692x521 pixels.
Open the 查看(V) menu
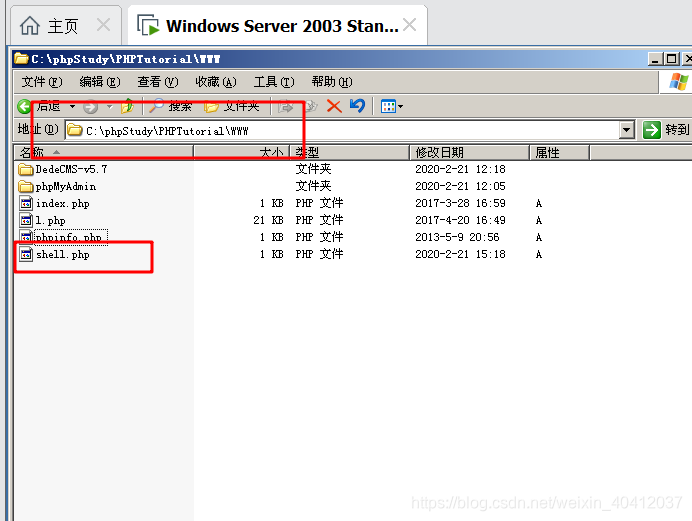pos(158,82)
